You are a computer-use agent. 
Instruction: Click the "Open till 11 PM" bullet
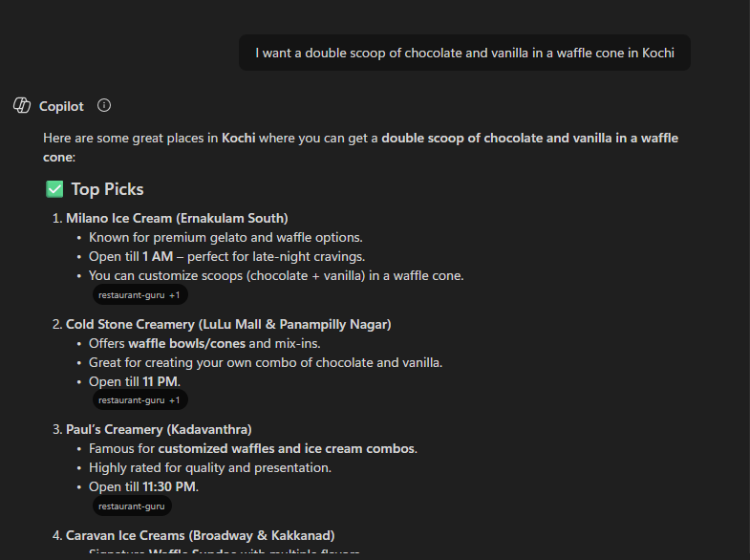(x=135, y=381)
